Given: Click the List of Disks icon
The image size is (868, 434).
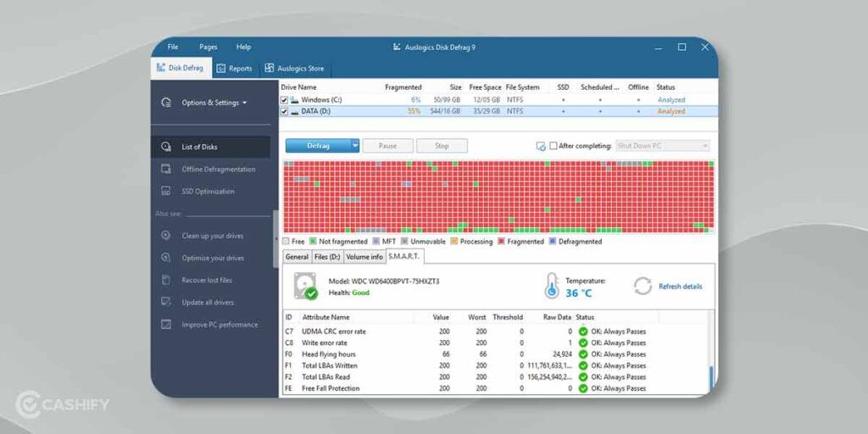Looking at the screenshot, I should pyautogui.click(x=165, y=147).
